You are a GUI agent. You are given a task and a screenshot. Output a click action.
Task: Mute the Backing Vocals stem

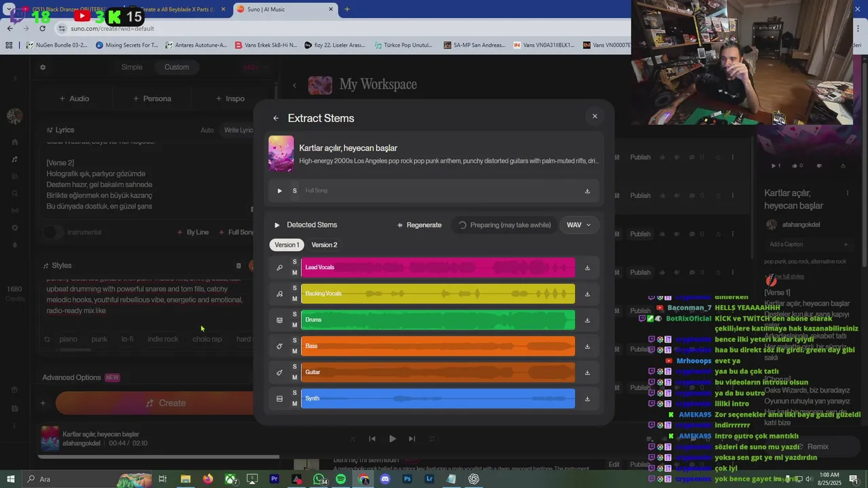coord(294,299)
